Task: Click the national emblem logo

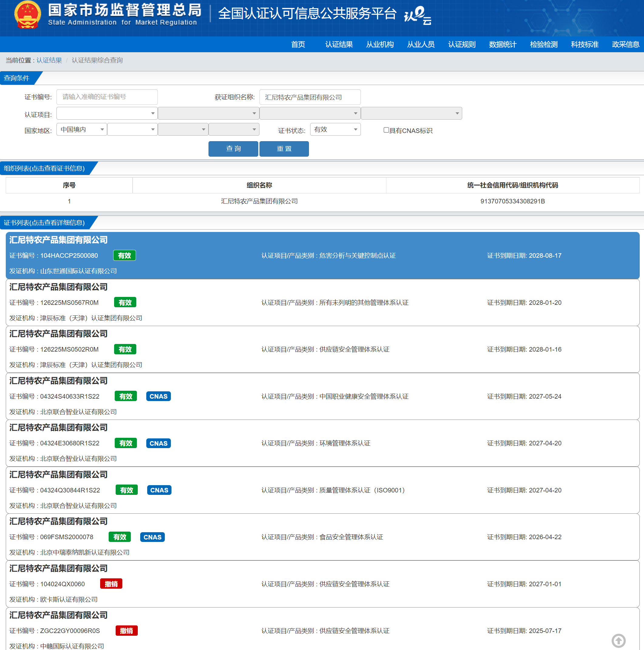Action: coord(28,15)
